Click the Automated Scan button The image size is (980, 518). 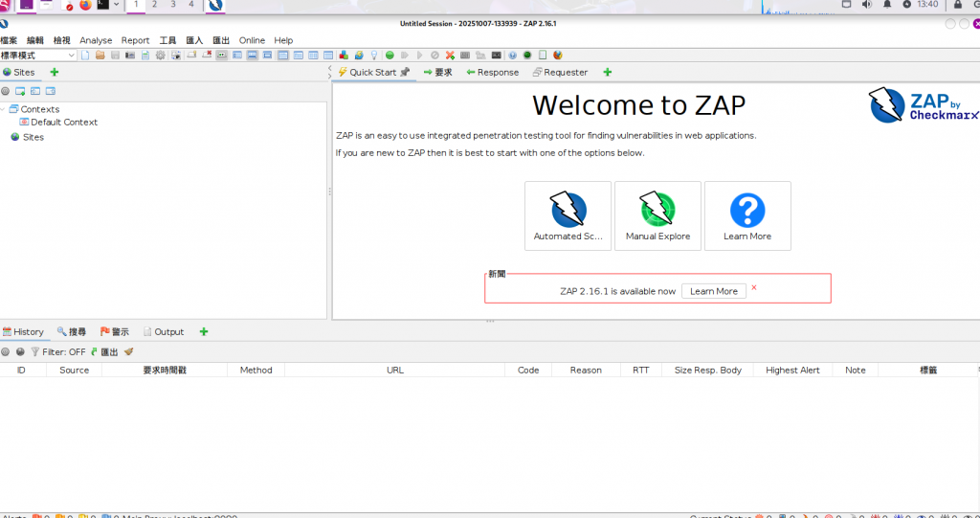tap(568, 215)
